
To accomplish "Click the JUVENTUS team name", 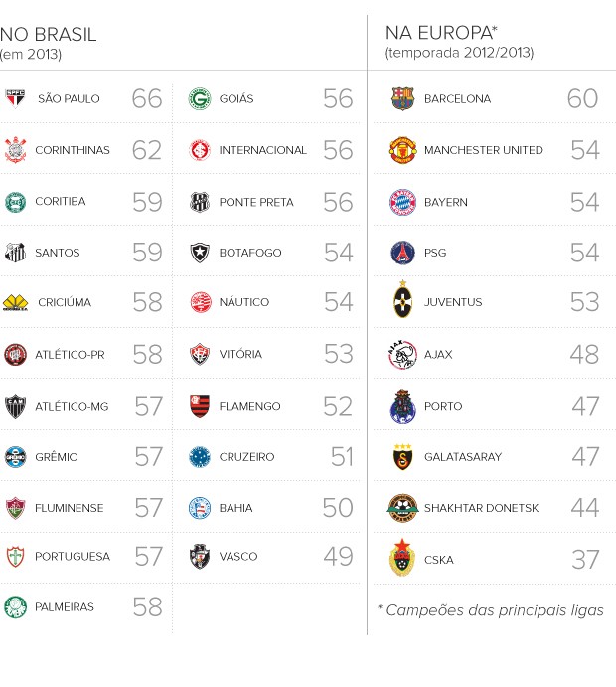I will 452,302.
